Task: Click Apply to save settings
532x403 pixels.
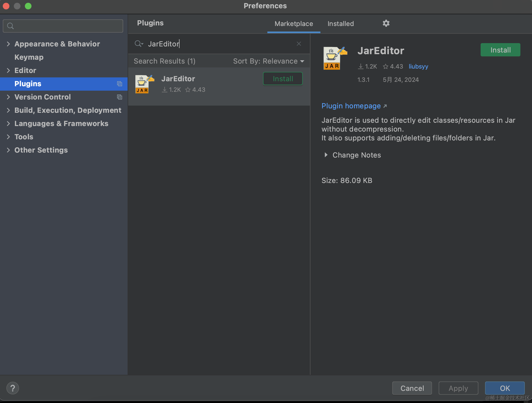Action: tap(458, 388)
